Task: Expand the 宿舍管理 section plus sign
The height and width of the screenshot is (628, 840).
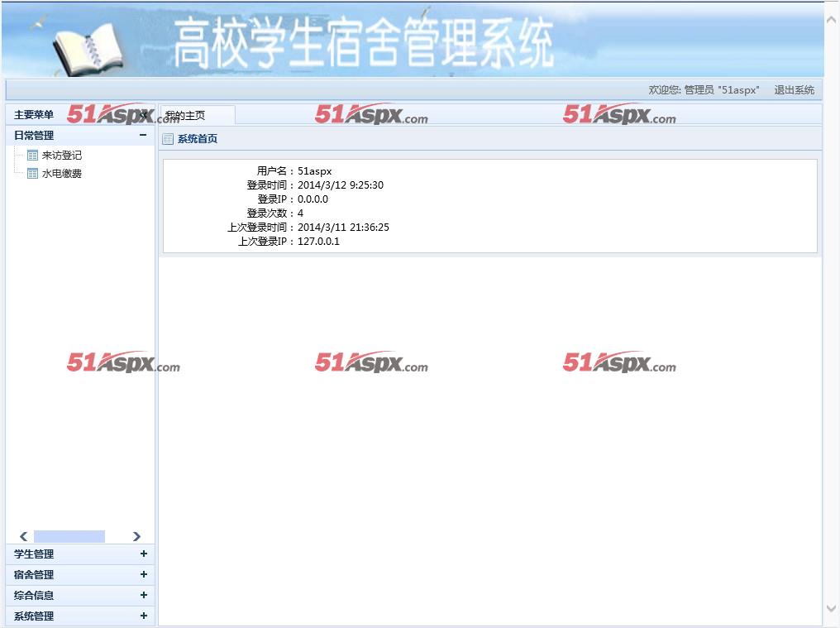Action: click(144, 574)
